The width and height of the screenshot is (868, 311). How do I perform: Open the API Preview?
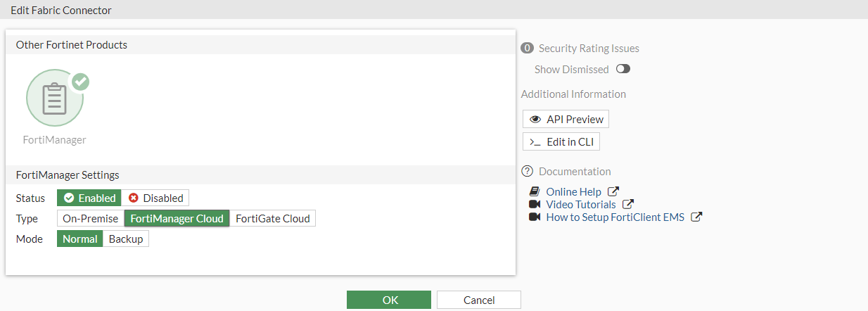[566, 120]
